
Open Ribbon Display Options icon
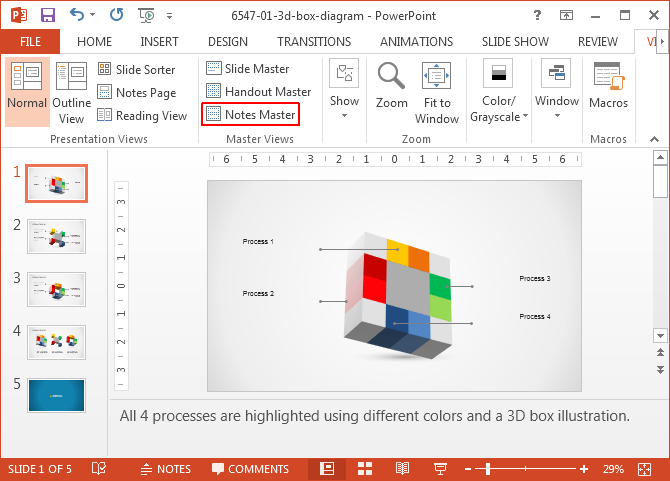566,16
